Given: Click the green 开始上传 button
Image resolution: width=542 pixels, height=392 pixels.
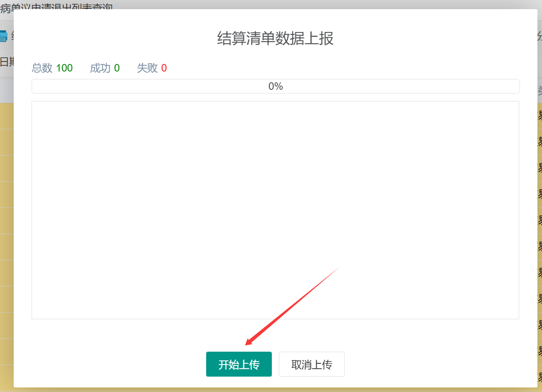Looking at the screenshot, I should coord(239,364).
